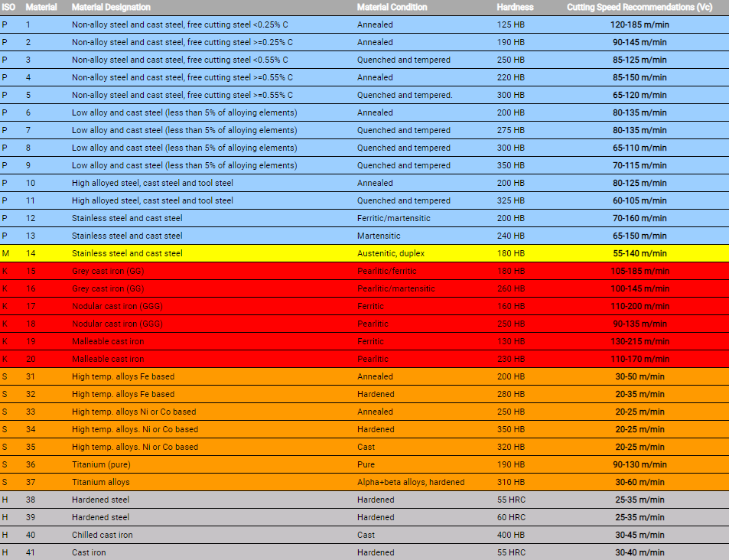Screen dimensions: 729x560
Task: Click 'Chilled cast iron' designation
Action: (103, 535)
